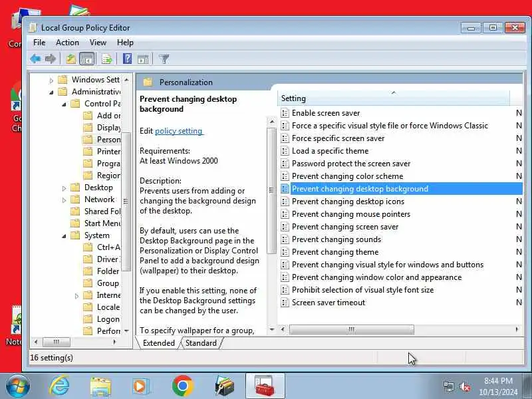This screenshot has height=399, width=532.
Task: Expand the Internet tree node under System
Action: [76, 296]
